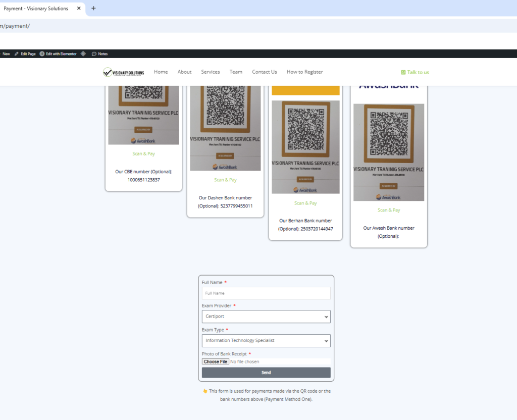This screenshot has height=420, width=517.
Task: Open the Team menu item
Action: click(x=236, y=72)
